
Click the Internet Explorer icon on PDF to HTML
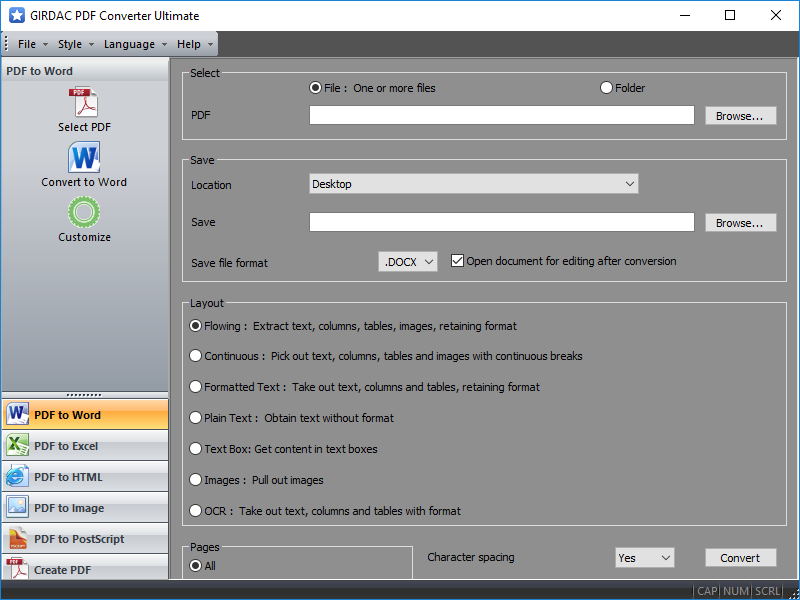tap(17, 477)
